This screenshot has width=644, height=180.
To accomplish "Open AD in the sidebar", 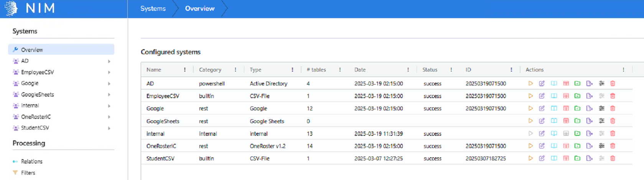I will [x=25, y=61].
